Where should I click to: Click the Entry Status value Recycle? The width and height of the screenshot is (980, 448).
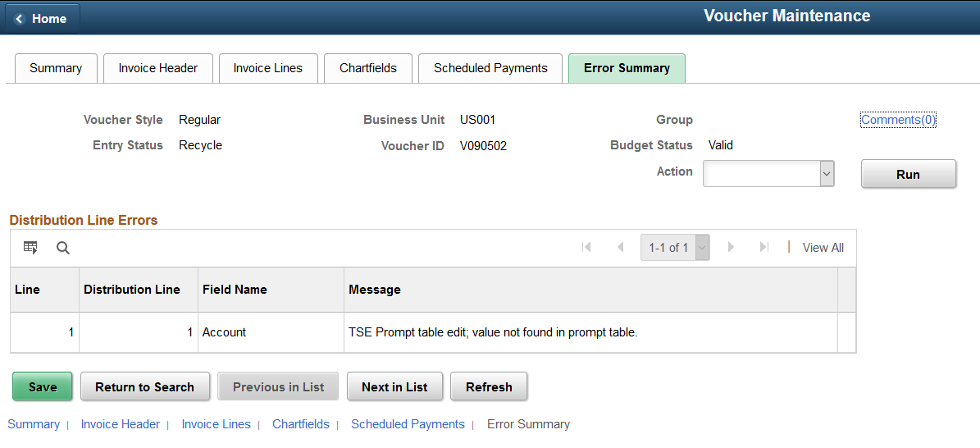[x=201, y=145]
